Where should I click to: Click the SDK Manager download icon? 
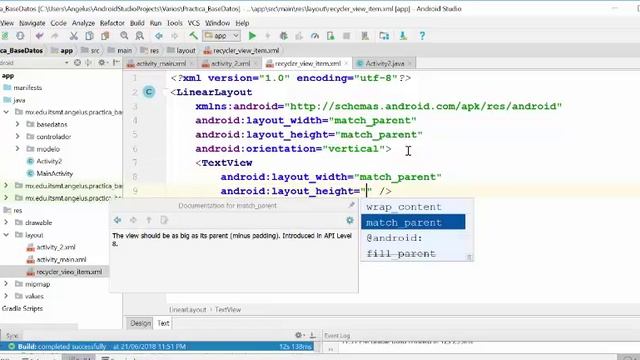pos(403,36)
